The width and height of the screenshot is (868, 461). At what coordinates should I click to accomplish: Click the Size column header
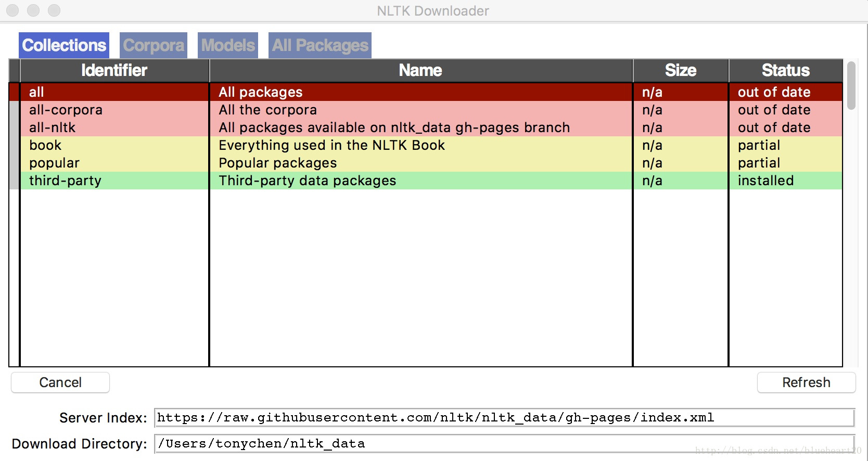coord(681,70)
